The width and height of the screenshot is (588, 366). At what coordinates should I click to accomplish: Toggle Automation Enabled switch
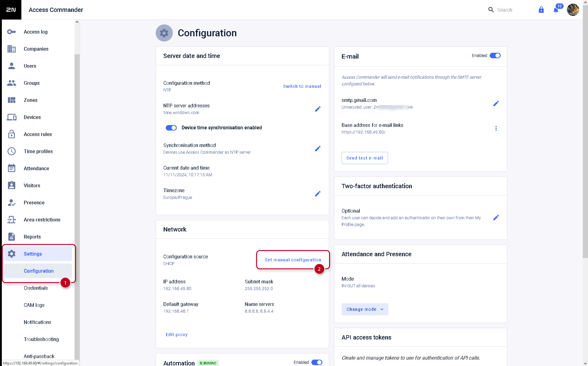click(x=317, y=362)
